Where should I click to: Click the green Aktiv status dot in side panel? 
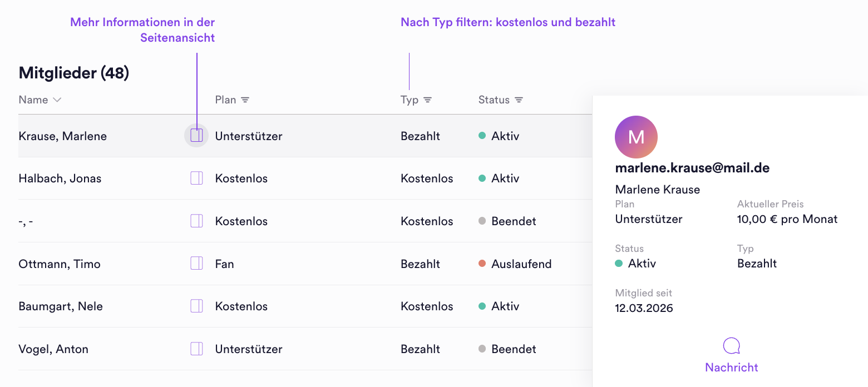tap(619, 264)
